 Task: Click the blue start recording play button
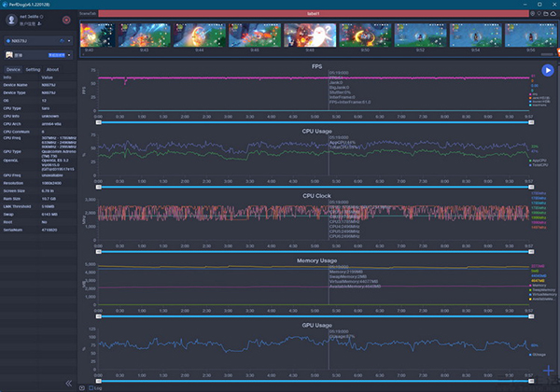(x=547, y=70)
